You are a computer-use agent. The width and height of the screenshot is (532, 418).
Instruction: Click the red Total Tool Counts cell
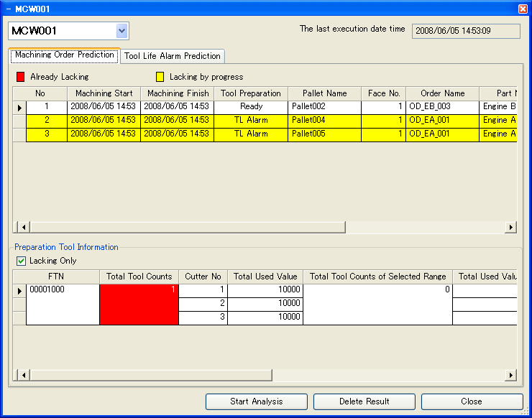[139, 305]
